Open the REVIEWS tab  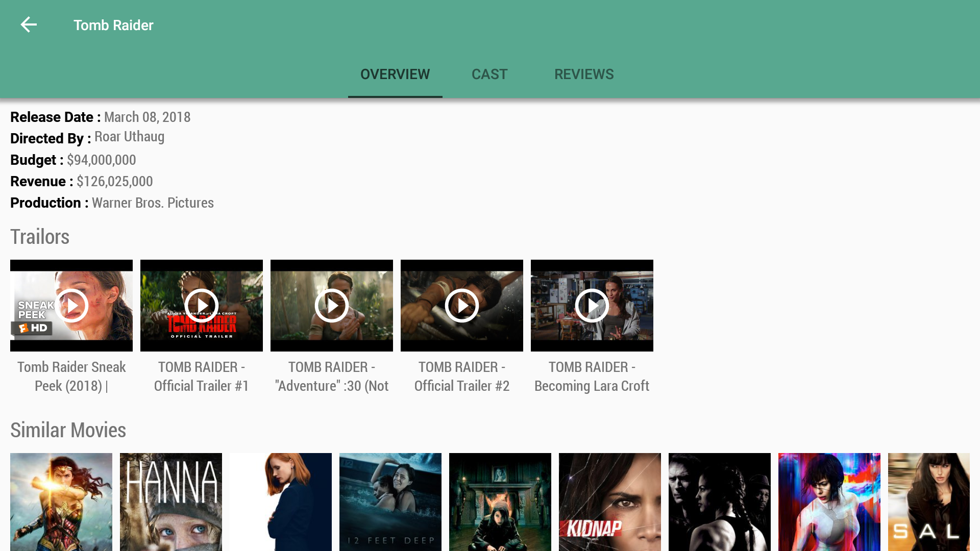(584, 74)
